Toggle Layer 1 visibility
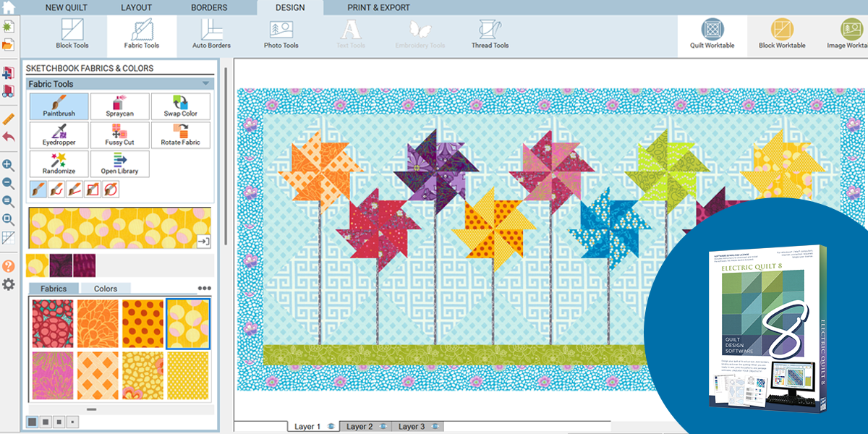Screen dimensions: 868x434 pos(330,425)
